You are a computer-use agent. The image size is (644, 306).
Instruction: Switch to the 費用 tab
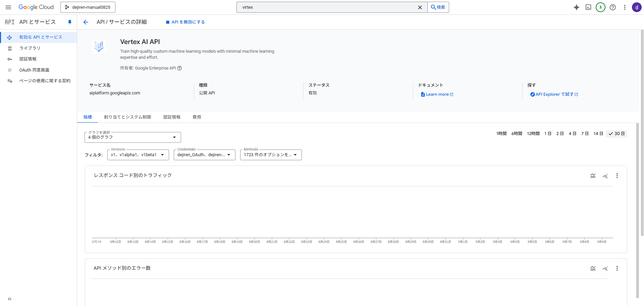pos(197,117)
